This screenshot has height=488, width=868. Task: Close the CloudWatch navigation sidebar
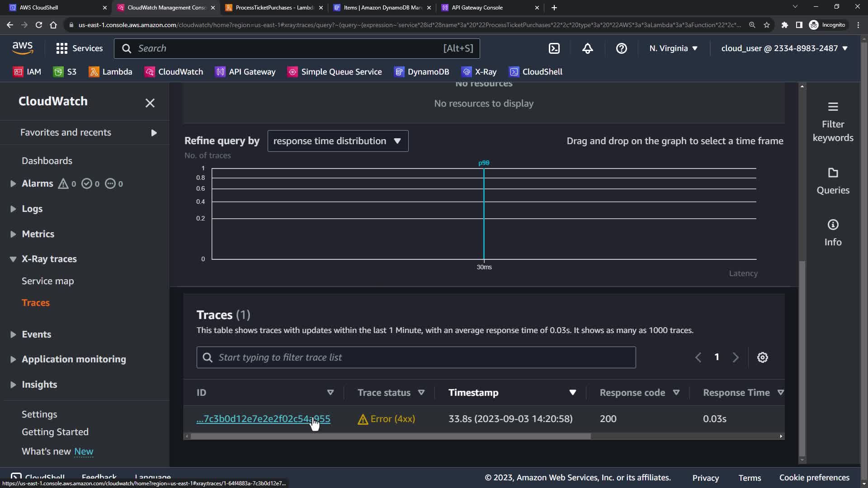[x=150, y=103]
